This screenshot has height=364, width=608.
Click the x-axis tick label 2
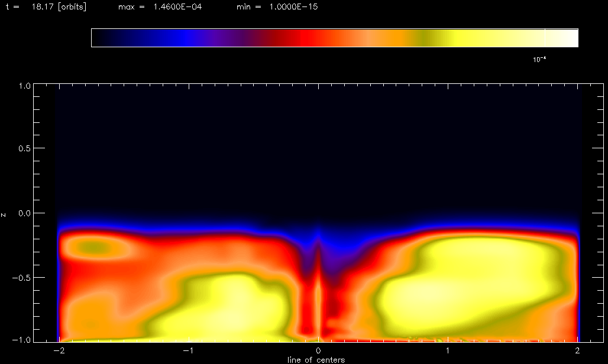click(577, 351)
